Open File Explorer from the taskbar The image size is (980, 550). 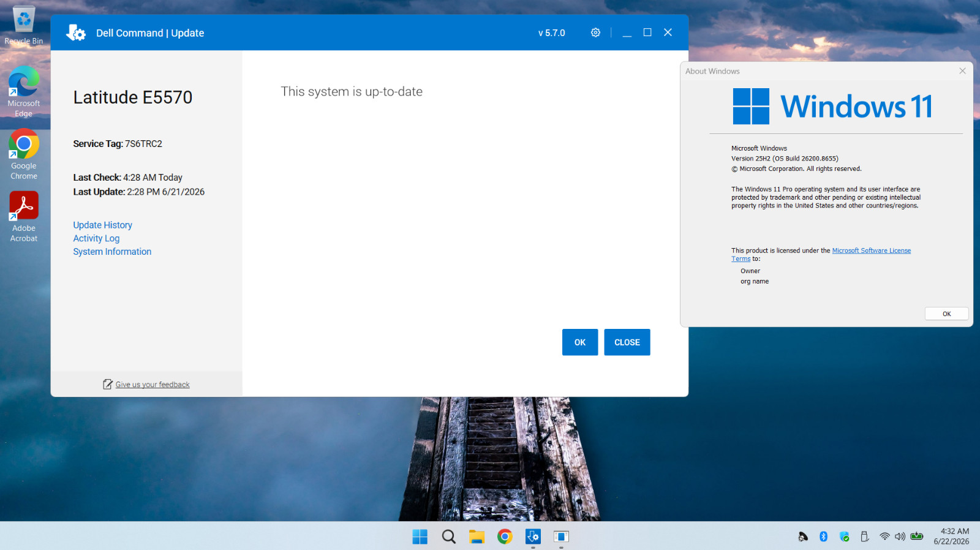[477, 537]
